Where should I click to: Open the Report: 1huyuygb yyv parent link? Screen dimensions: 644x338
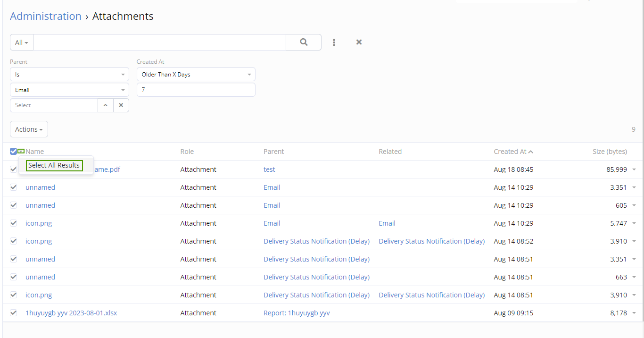[x=297, y=313]
